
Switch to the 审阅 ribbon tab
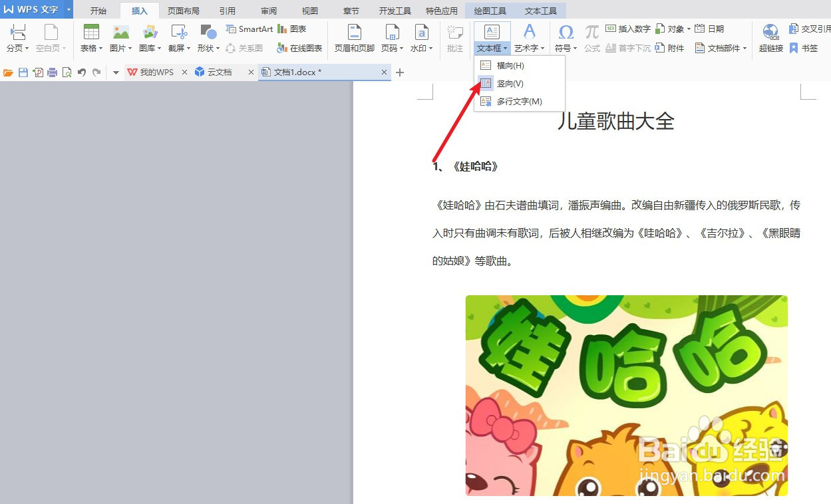(269, 11)
